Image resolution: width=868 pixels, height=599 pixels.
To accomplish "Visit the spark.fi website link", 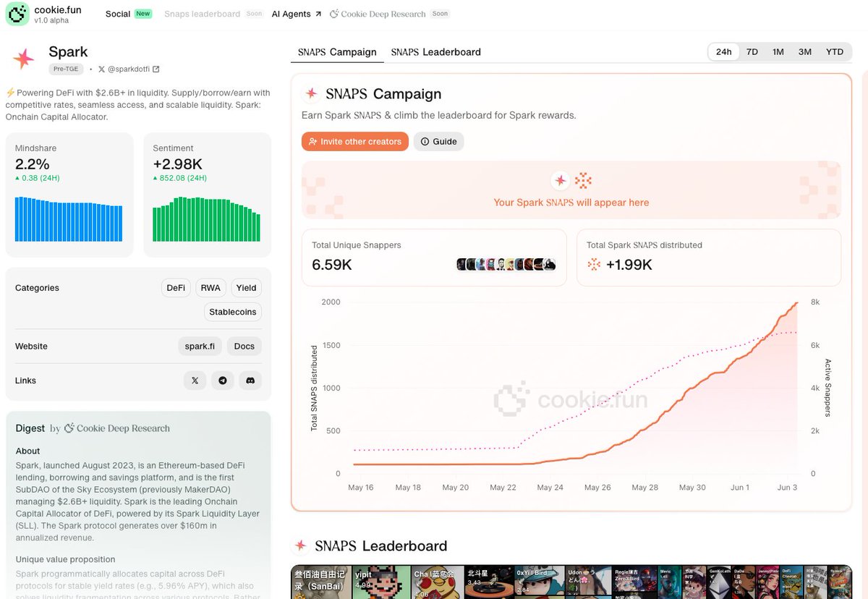I will [x=200, y=347].
